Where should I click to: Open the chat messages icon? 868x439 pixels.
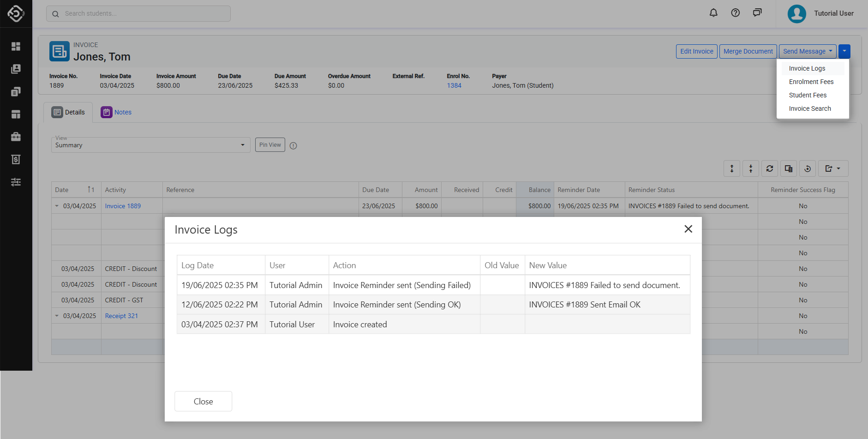[x=757, y=13]
